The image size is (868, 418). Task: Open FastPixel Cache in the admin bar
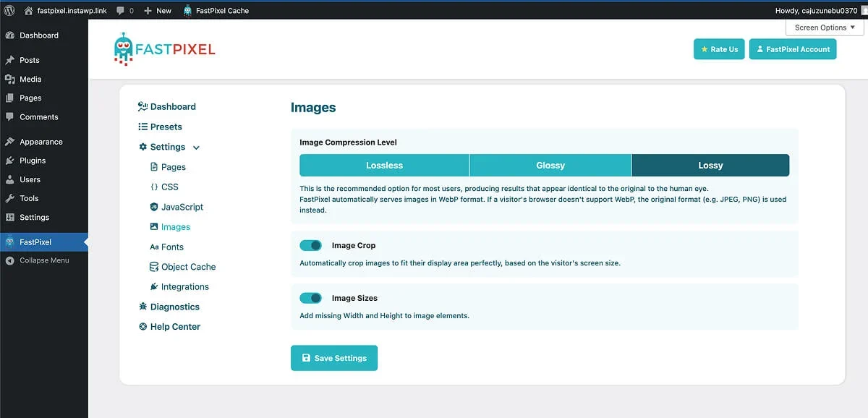click(216, 10)
